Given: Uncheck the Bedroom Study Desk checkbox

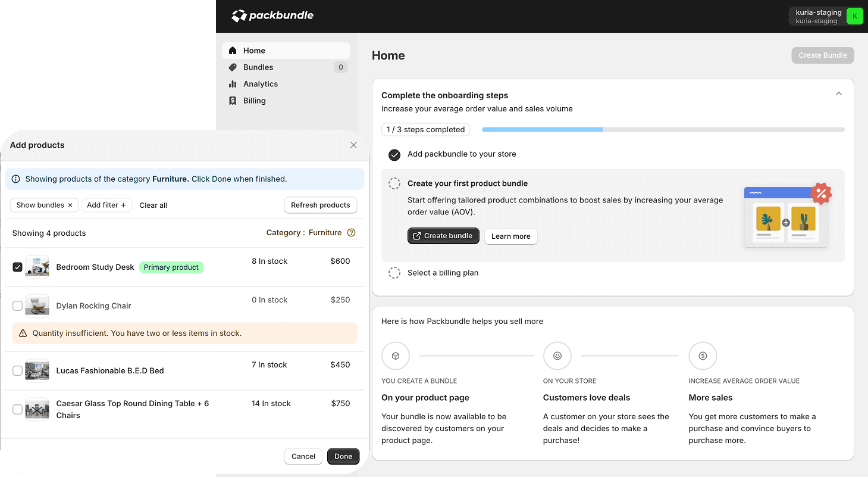Looking at the screenshot, I should coord(17,267).
